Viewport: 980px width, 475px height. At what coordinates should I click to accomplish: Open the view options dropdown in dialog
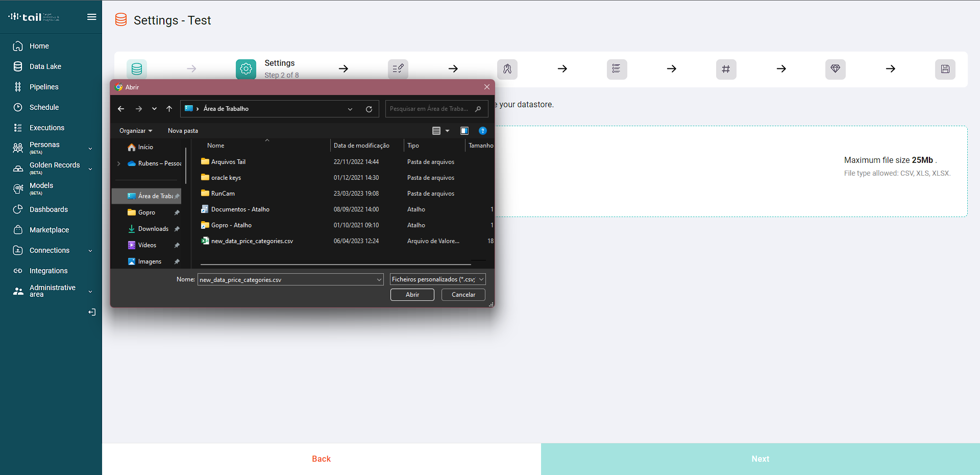[x=447, y=131]
